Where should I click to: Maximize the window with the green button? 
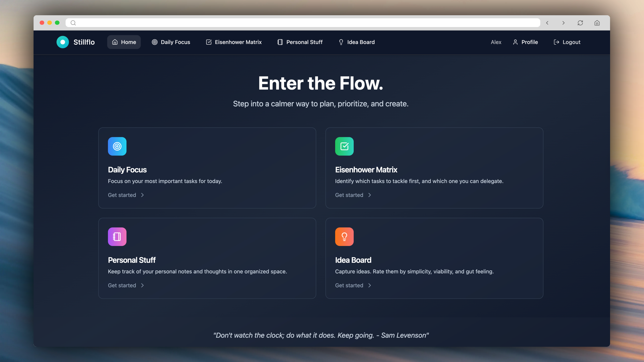[57, 23]
